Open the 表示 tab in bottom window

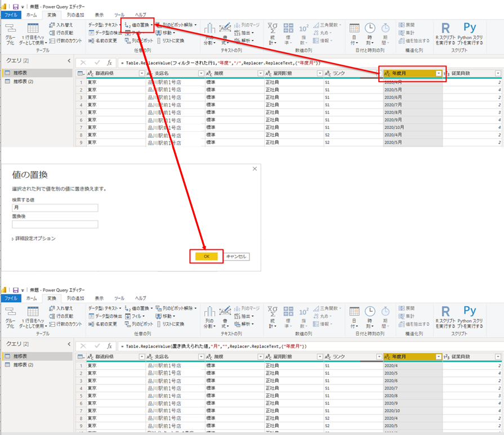pos(99,298)
